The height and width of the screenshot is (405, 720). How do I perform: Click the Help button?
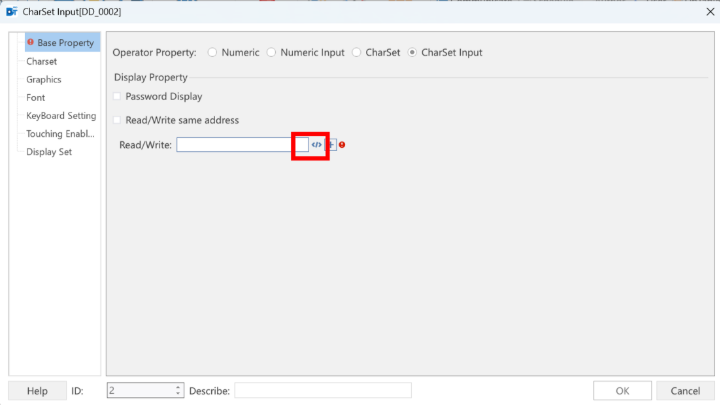coord(37,391)
